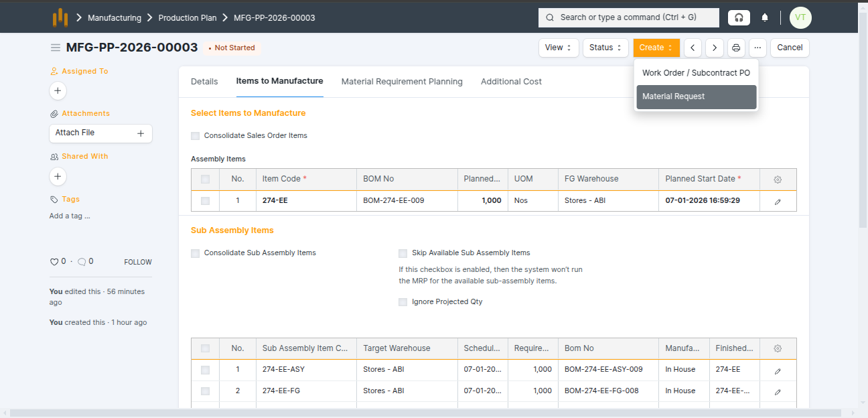The width and height of the screenshot is (868, 418).
Task: Edit the 274-EE assembly row pencil
Action: [x=778, y=201]
